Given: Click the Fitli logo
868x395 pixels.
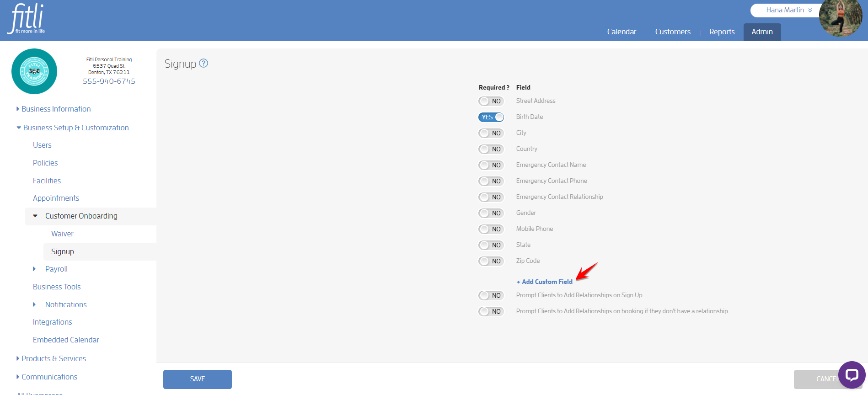Looking at the screenshot, I should tap(26, 19).
